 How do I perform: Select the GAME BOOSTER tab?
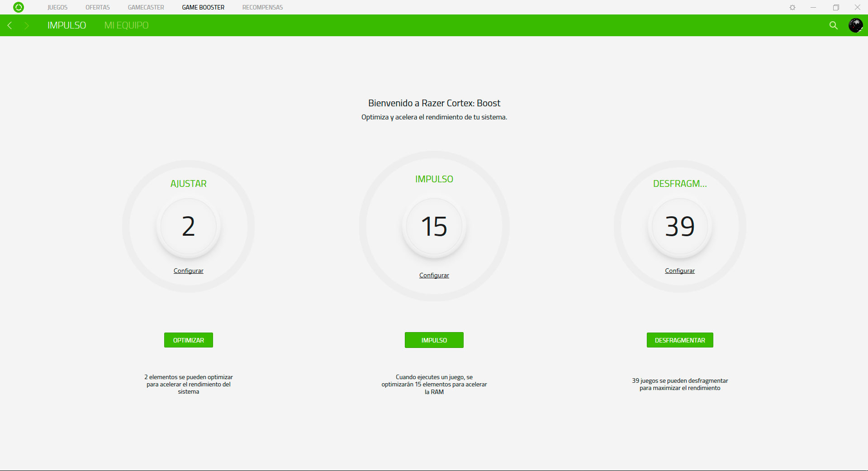pyautogui.click(x=203, y=7)
